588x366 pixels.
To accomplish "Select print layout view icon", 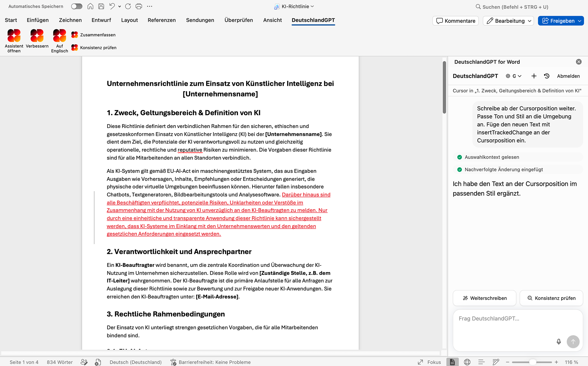I will pos(452,362).
